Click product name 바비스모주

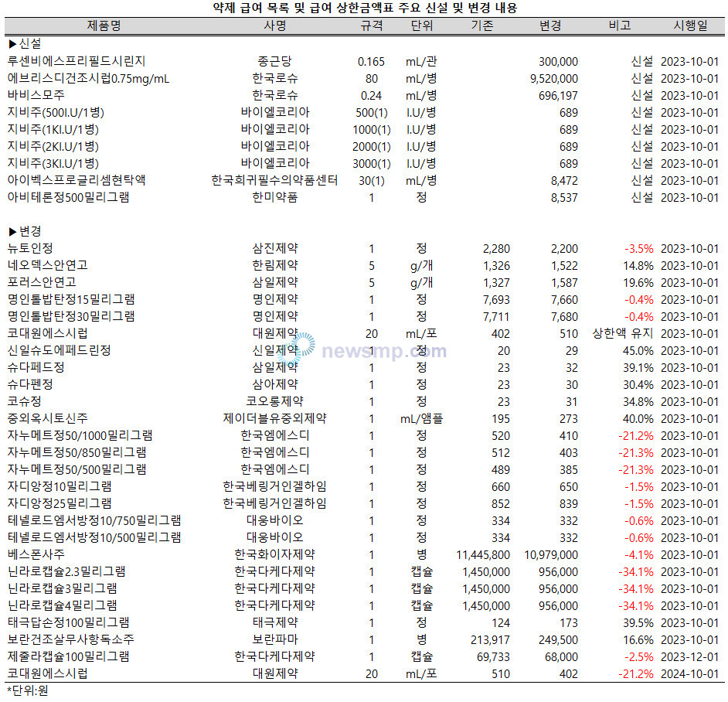(x=36, y=95)
